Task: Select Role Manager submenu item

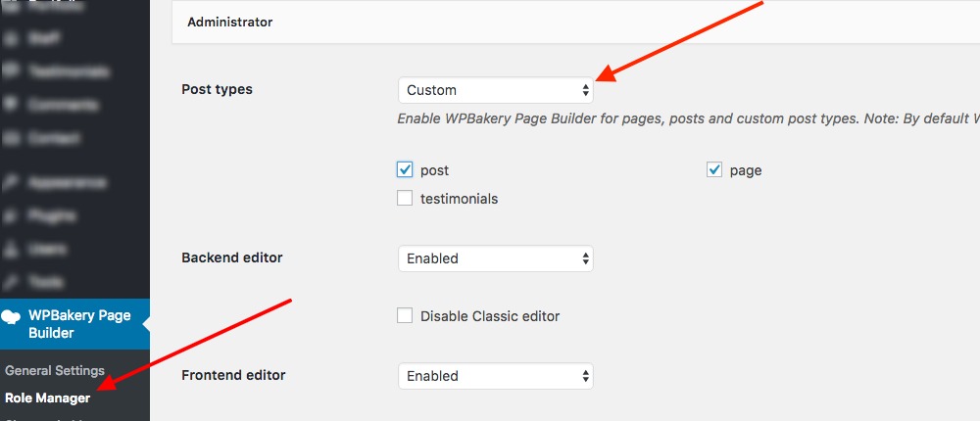Action: coord(47,398)
